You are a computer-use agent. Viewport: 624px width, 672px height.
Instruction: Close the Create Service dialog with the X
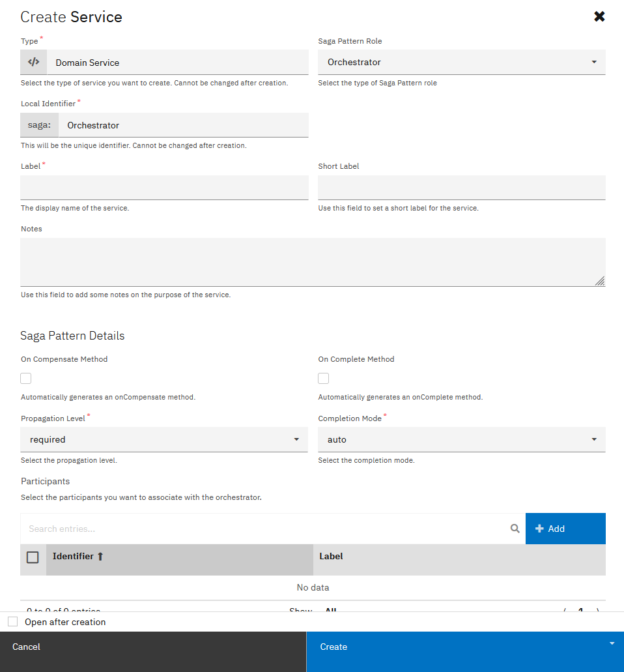(x=599, y=16)
